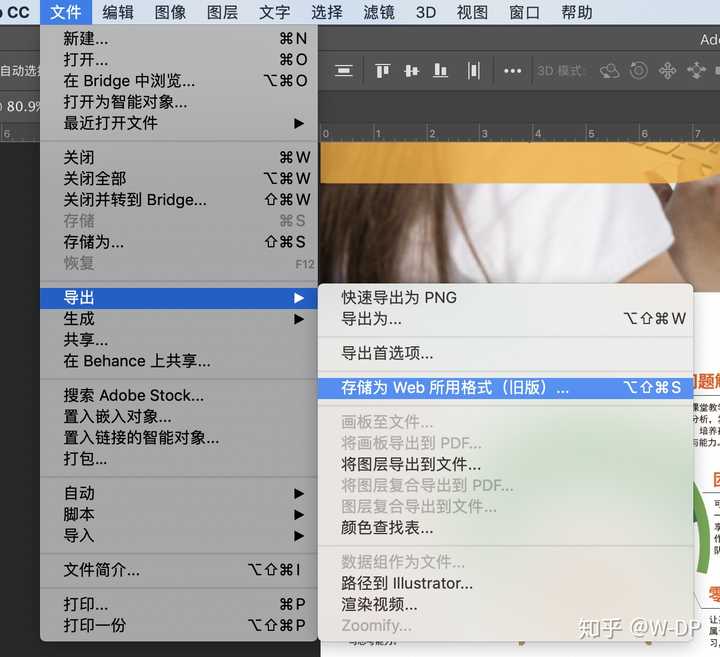
Task: Open the 滤镜 menu
Action: point(379,12)
